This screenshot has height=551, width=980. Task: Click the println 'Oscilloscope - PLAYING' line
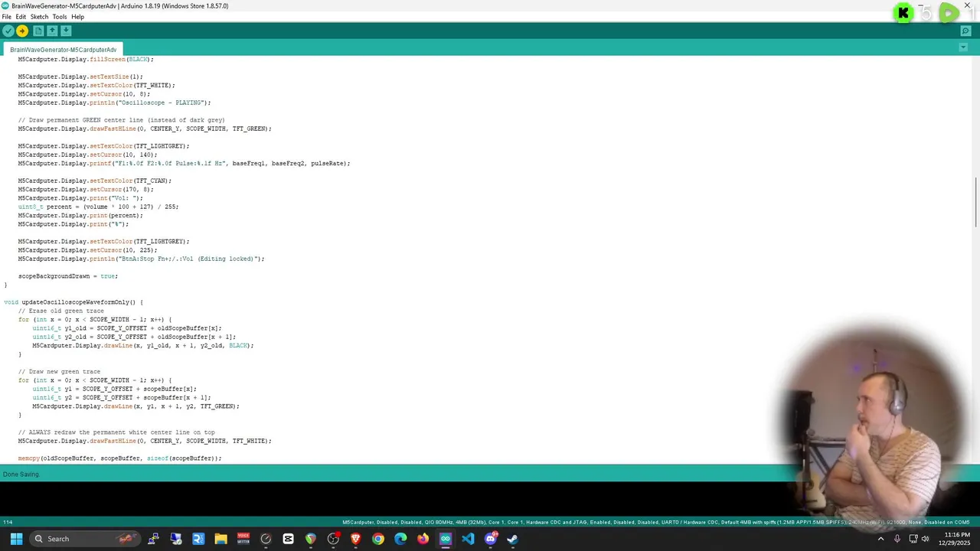115,103
